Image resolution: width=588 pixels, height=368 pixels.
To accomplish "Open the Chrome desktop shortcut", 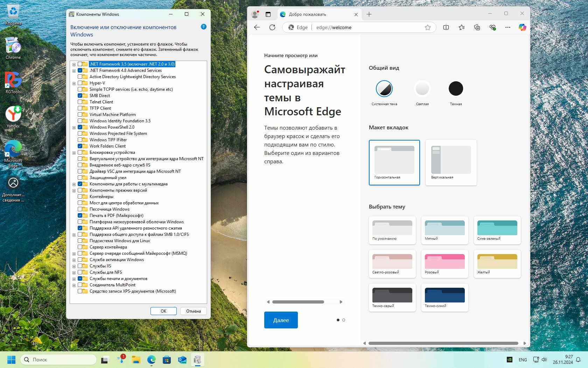I will pos(13,48).
